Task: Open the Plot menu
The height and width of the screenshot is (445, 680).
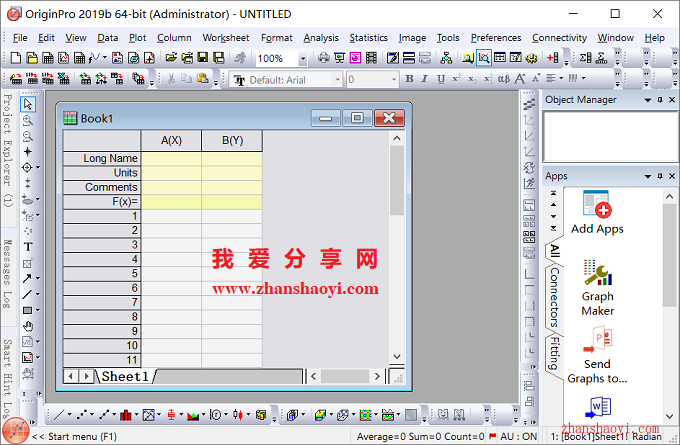Action: 137,38
